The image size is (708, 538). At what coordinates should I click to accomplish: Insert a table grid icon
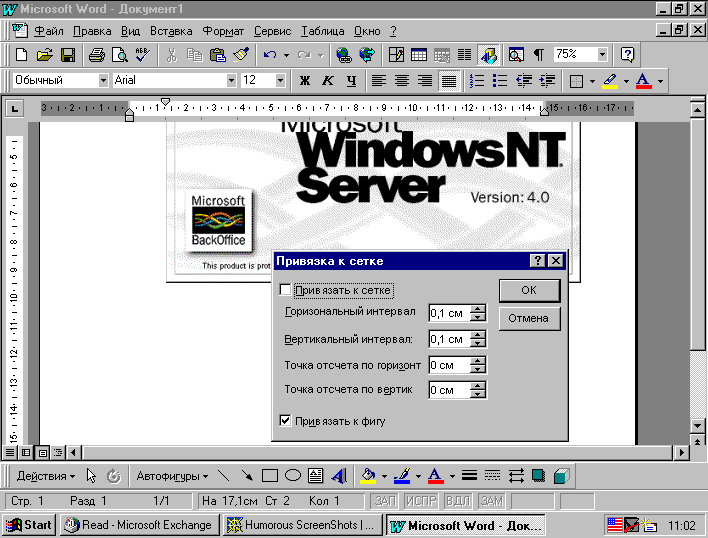click(419, 55)
